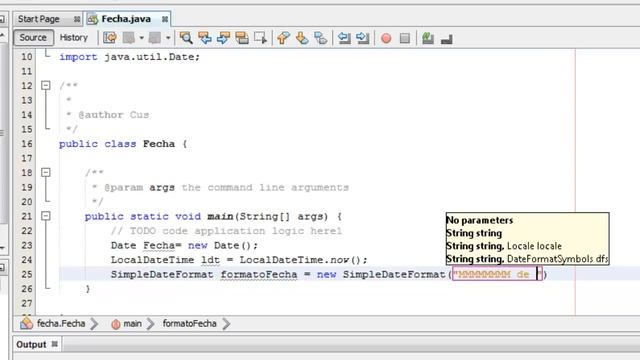This screenshot has height=360, width=640.
Task: Open Forward history dropdown arrow
Action: (168, 38)
